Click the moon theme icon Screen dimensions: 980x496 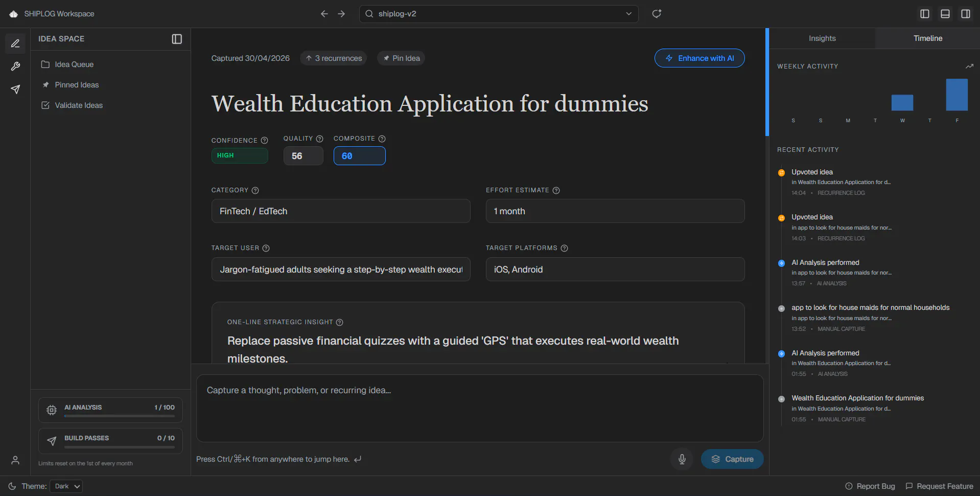12,486
